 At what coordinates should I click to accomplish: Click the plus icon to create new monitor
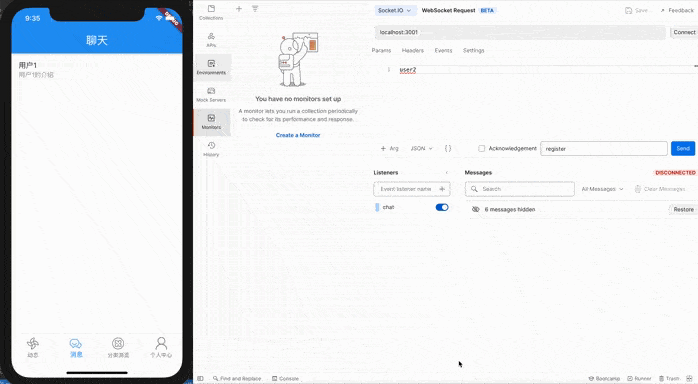pyautogui.click(x=239, y=8)
